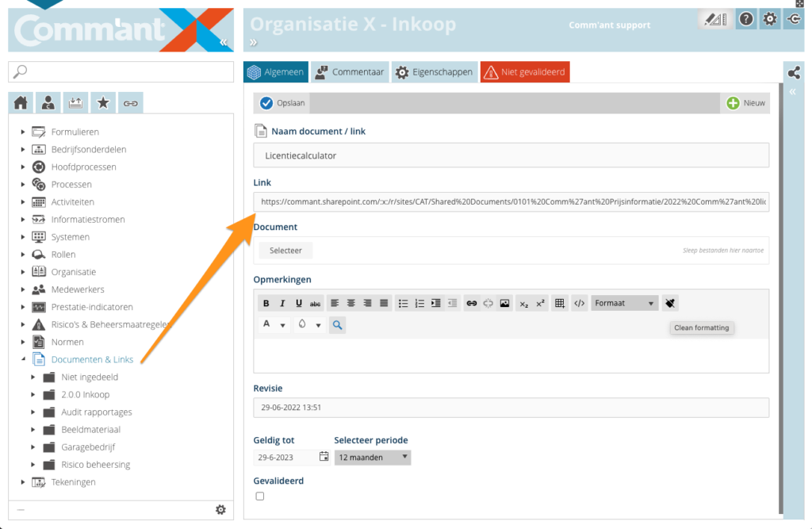Toggle bold formatting in the Opmerkingen toolbar
This screenshot has height=529, width=812.
266,303
